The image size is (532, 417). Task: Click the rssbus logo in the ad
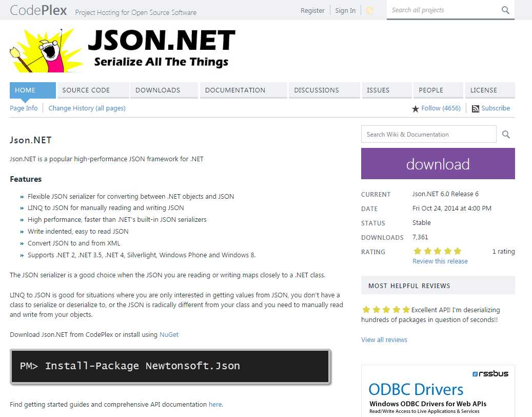pos(490,374)
